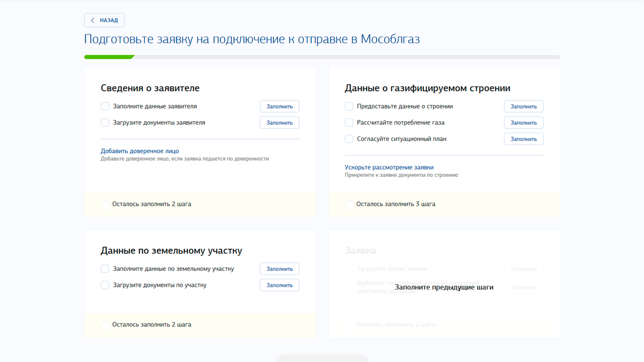Tick the 'Загрузите документы по участку' checkbox
This screenshot has height=362, width=644.
point(105,285)
